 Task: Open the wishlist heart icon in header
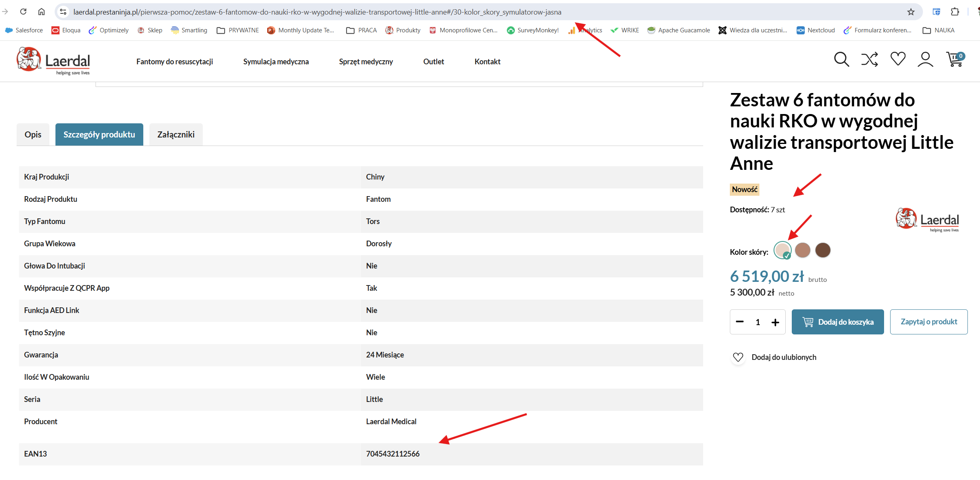click(898, 59)
